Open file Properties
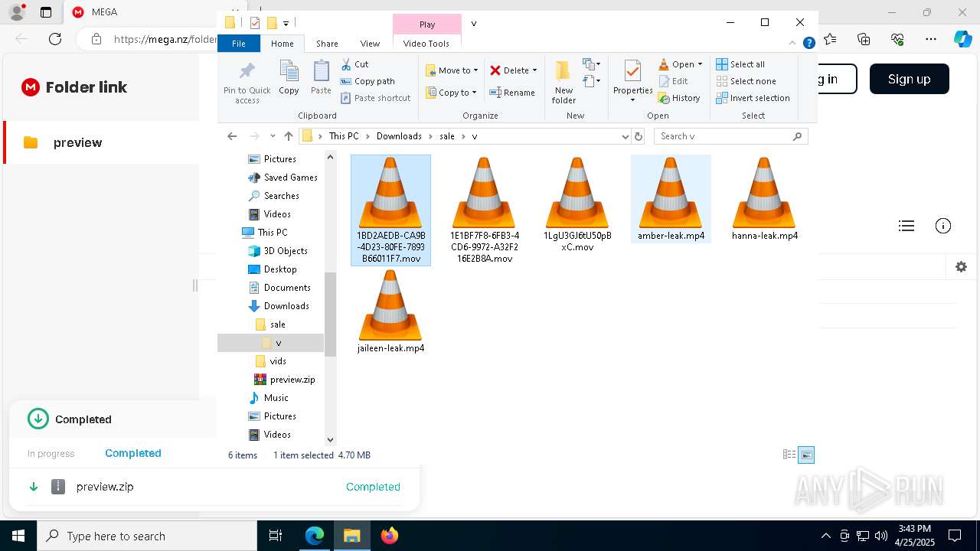This screenshot has height=551, width=980. tap(632, 82)
